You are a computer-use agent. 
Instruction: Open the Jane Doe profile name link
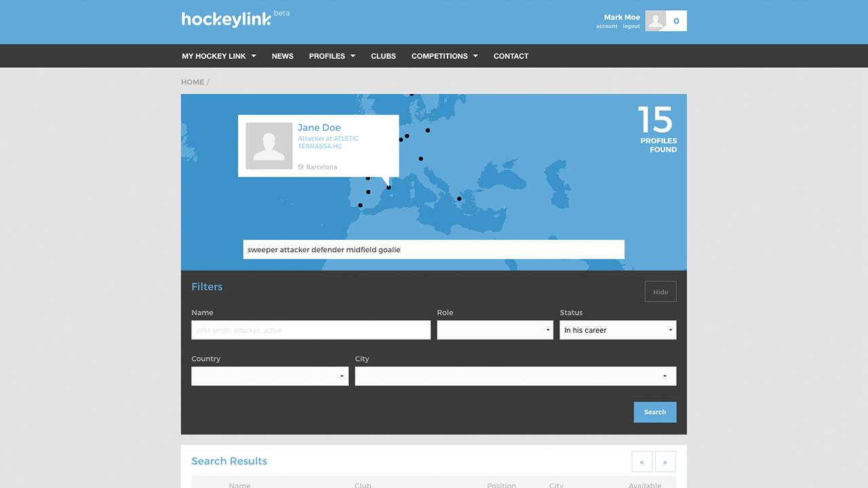319,127
